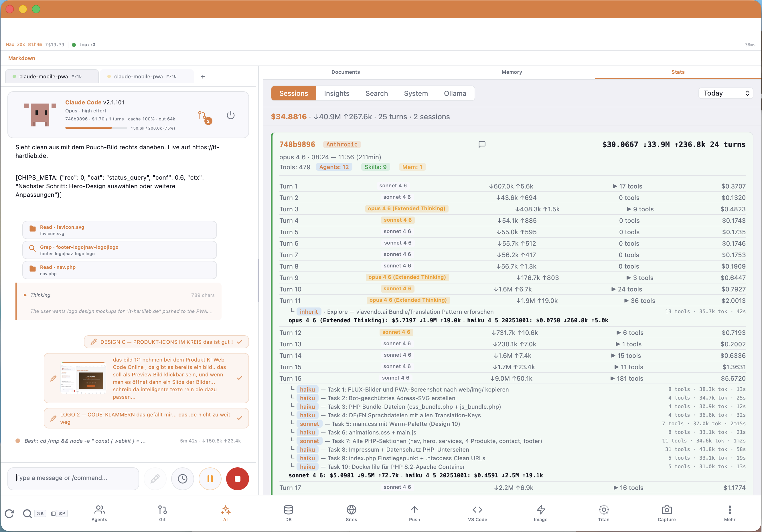Toggle checkmark on DESIGN C message
The height and width of the screenshot is (532, 762).
(x=240, y=342)
